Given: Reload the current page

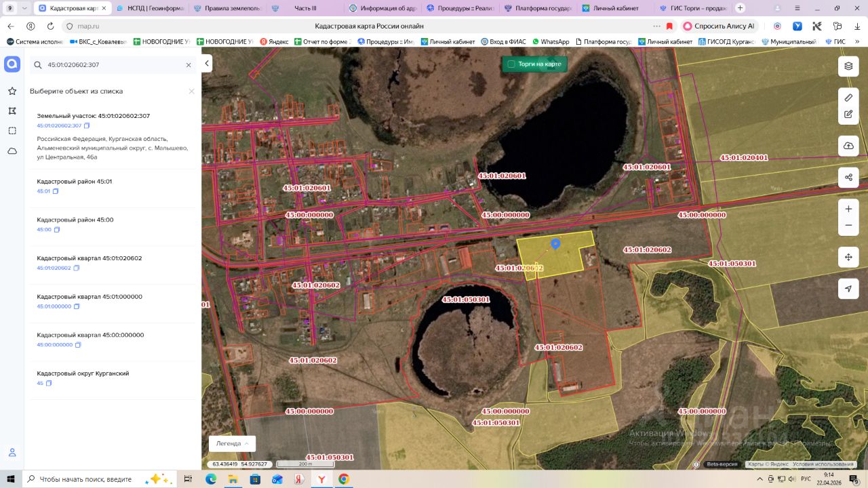Looking at the screenshot, I should (x=50, y=26).
